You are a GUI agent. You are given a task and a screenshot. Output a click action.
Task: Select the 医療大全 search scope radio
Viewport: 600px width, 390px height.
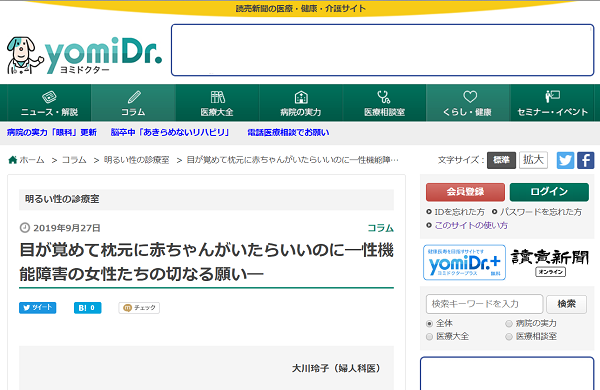click(x=429, y=336)
